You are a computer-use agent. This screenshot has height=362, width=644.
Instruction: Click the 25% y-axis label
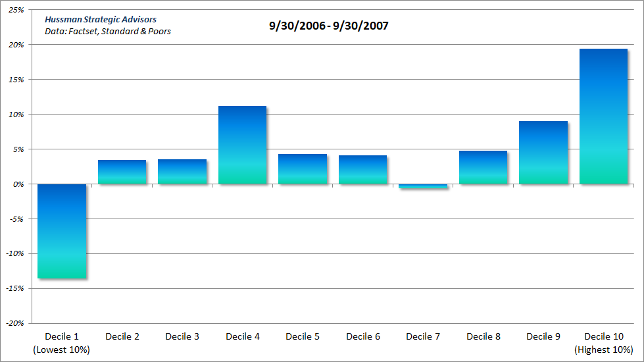point(16,11)
